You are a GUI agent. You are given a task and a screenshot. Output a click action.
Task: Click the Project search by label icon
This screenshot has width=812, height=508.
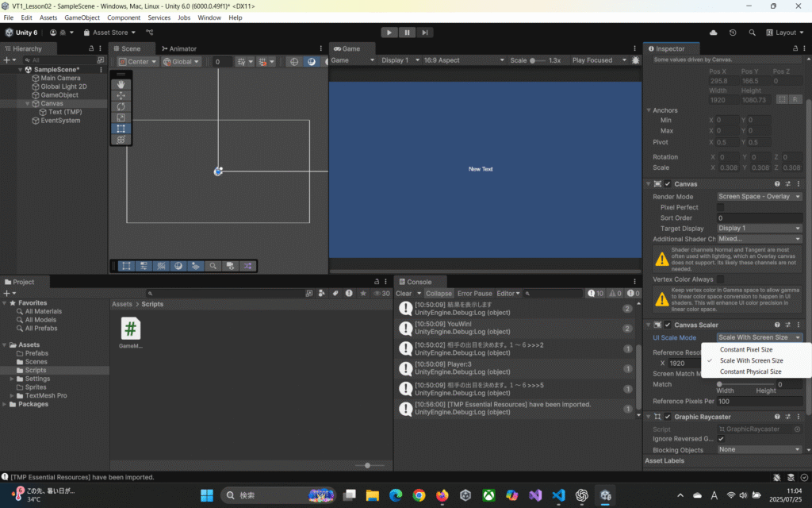click(335, 294)
